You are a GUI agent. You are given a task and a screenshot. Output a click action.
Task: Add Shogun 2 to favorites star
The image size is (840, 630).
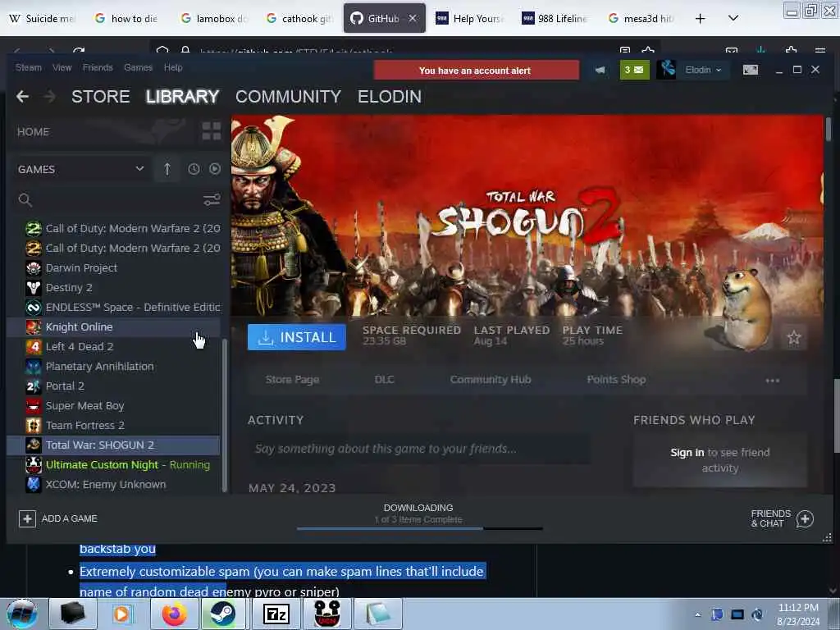[x=794, y=337]
